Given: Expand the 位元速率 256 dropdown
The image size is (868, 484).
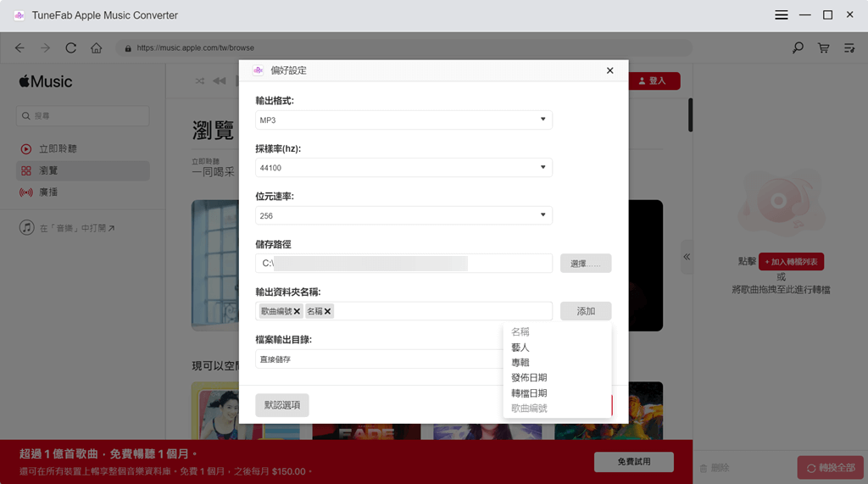Looking at the screenshot, I should [403, 215].
